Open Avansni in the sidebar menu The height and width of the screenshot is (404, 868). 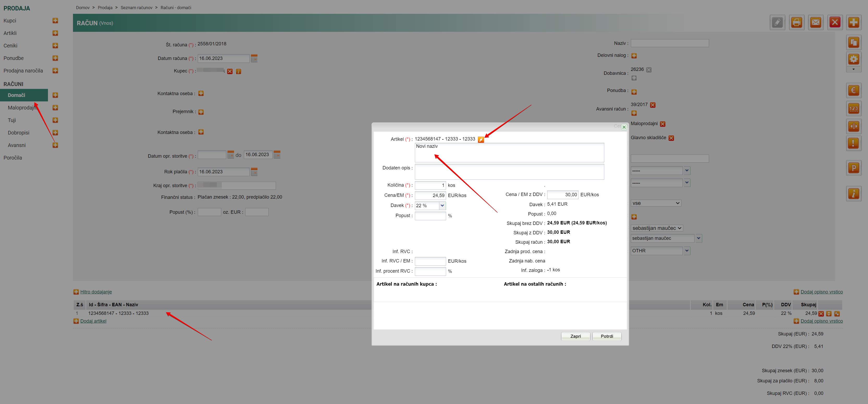(x=16, y=145)
